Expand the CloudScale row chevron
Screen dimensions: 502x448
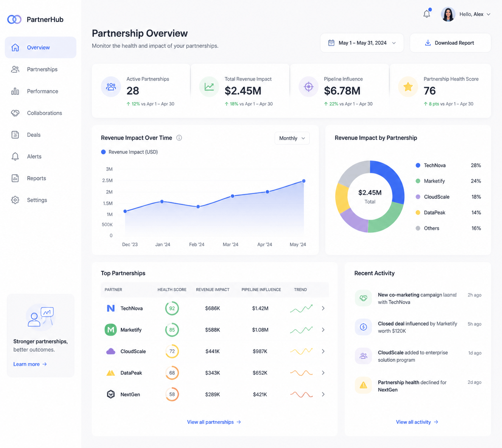(x=323, y=351)
